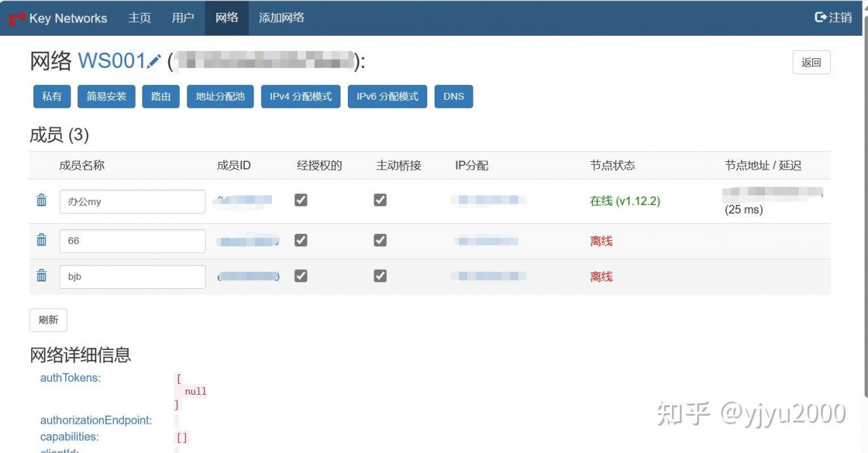Screen dimensions: 868x453
Task: Disable 主动桥接 for member 办公my
Action: [x=380, y=200]
